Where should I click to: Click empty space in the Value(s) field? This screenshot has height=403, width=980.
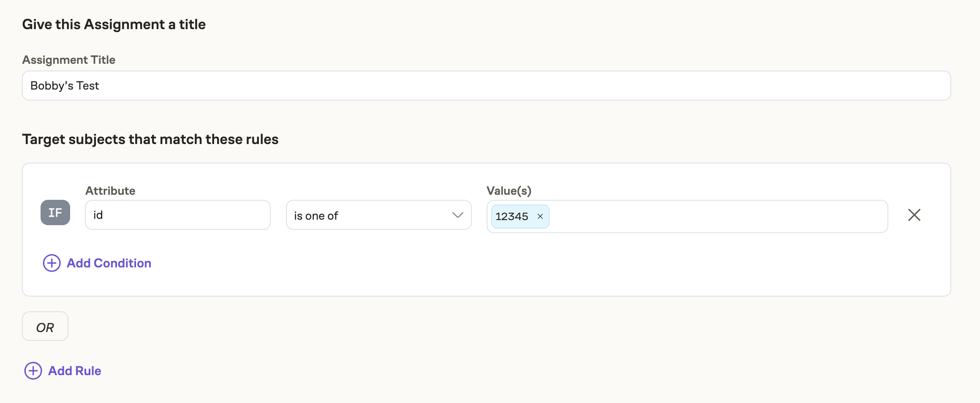718,216
